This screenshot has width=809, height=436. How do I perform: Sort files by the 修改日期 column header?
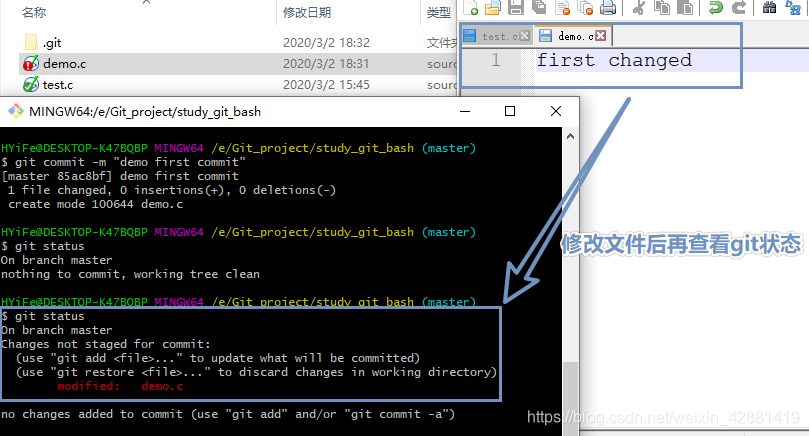pyautogui.click(x=307, y=12)
